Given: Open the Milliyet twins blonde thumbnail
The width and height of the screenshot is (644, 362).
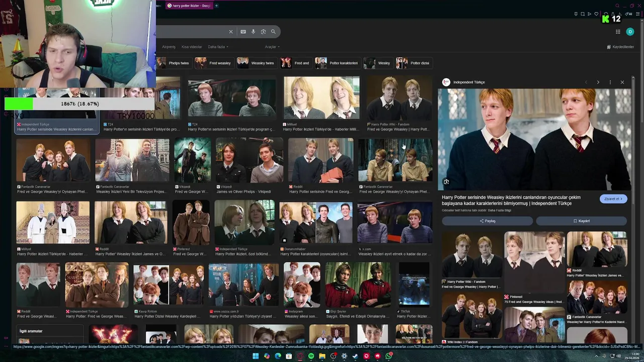Looking at the screenshot, I should pos(321,98).
